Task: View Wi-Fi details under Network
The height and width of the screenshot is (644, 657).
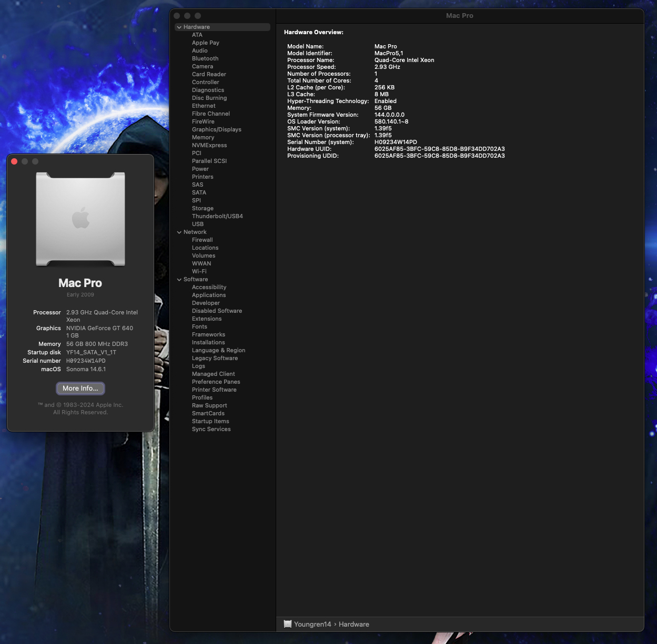Action: click(199, 271)
